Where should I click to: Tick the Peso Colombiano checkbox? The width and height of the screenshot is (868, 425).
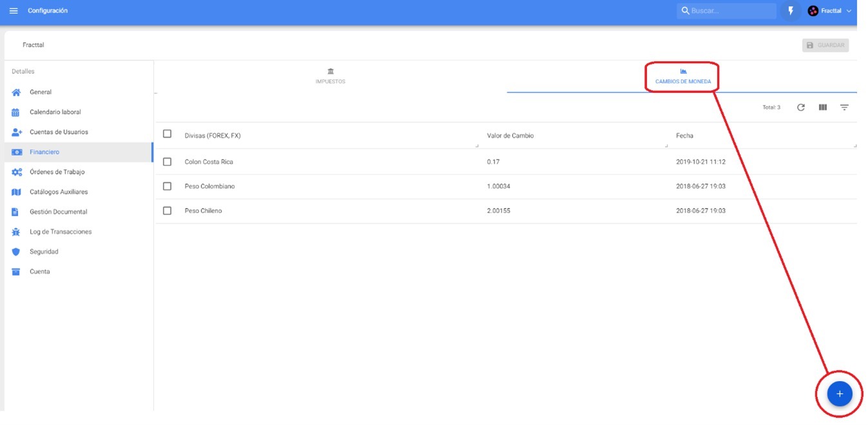(x=168, y=186)
